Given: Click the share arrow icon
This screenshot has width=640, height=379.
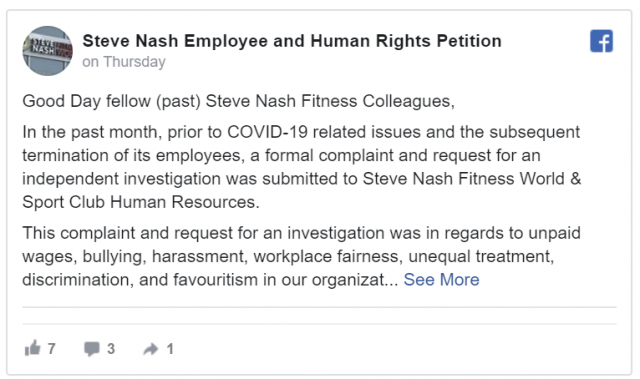Looking at the screenshot, I should coord(151,349).
